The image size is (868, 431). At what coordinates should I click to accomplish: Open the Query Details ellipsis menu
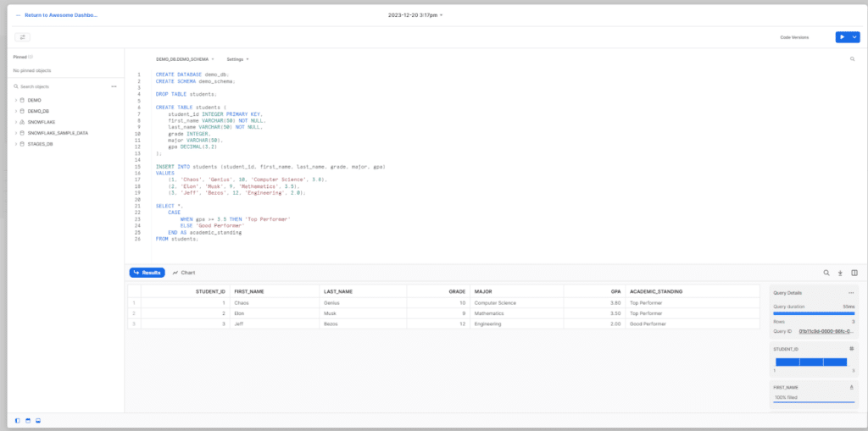pyautogui.click(x=851, y=293)
